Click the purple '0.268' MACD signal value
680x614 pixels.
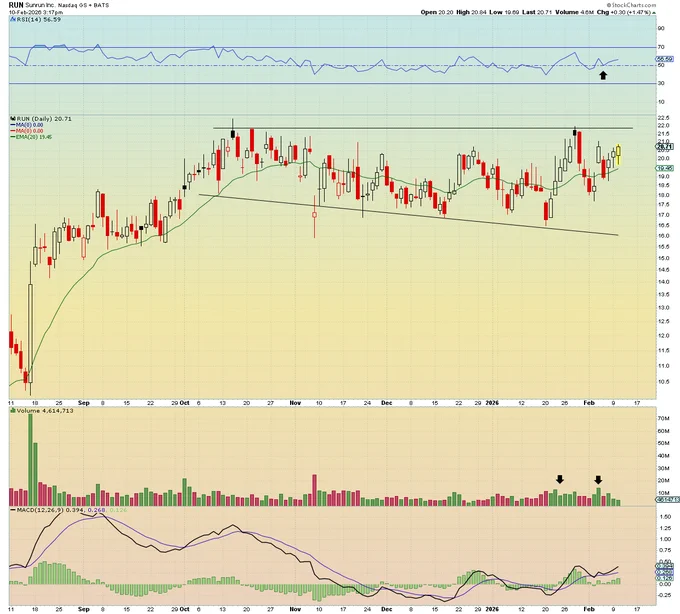click(96, 510)
